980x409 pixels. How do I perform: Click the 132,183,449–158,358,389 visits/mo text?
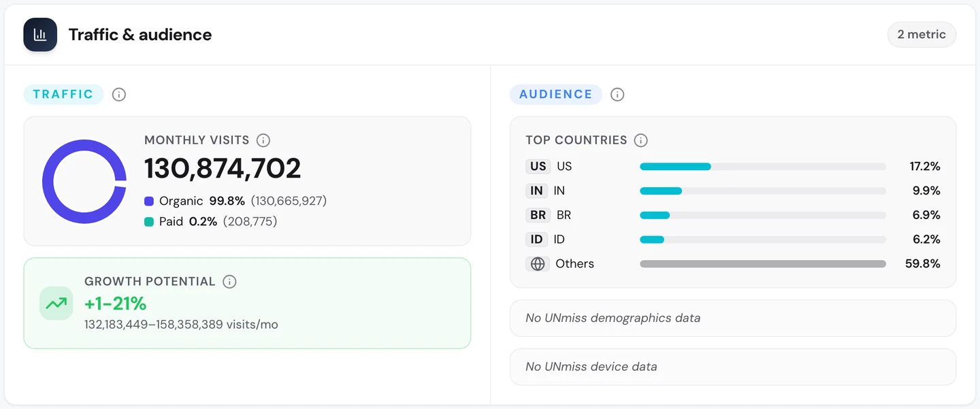(x=181, y=325)
